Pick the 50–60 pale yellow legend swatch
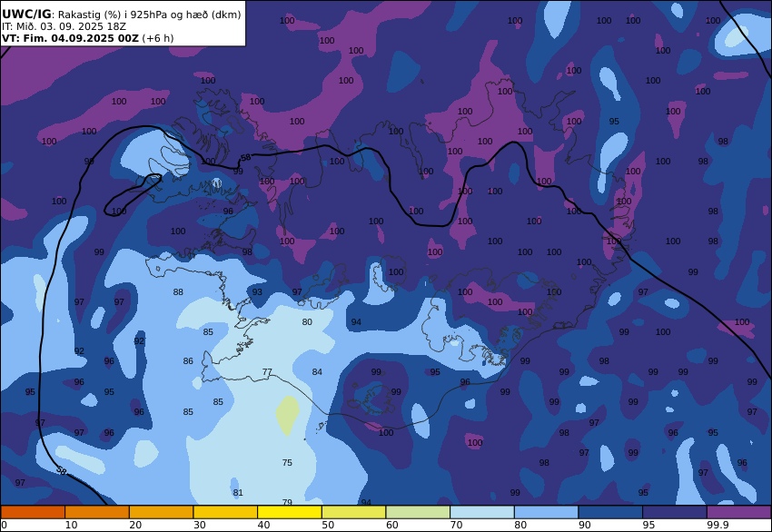772x532 pixels. pos(353,512)
